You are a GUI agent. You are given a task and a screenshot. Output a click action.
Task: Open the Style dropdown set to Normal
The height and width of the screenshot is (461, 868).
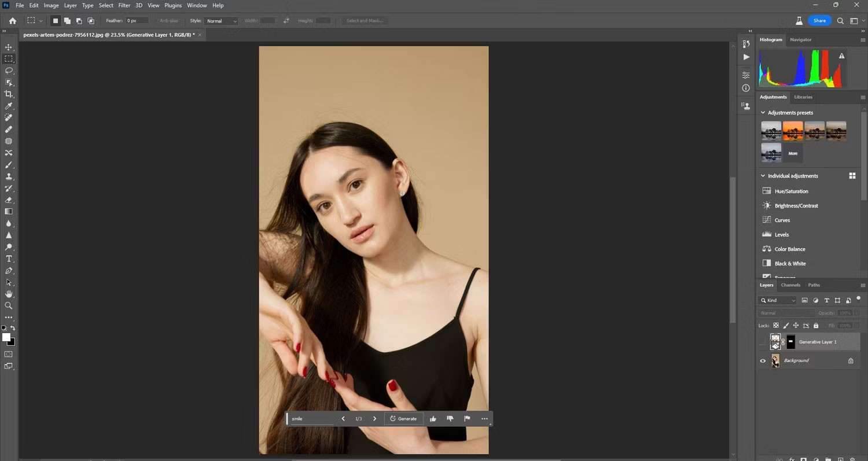pos(222,21)
